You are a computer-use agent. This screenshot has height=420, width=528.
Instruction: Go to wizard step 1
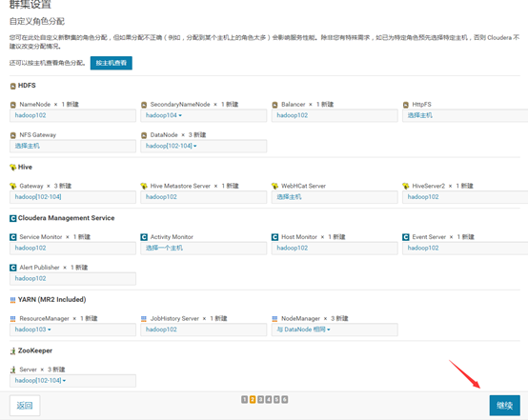pos(245,399)
